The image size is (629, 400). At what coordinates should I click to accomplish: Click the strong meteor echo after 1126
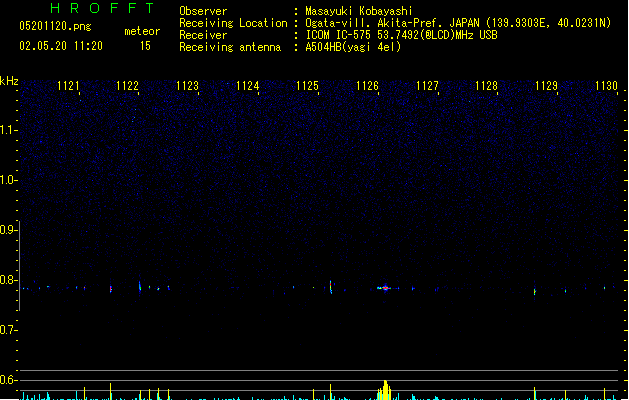(386, 288)
